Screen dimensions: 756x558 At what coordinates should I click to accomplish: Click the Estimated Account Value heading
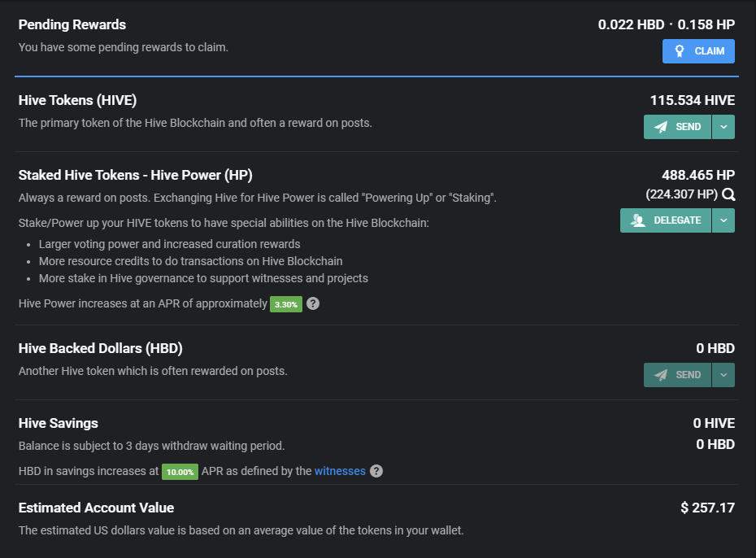97,508
